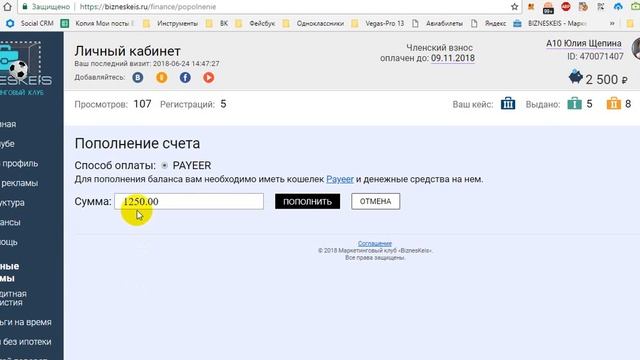Select the PAYEER payment radio button

coord(164,165)
